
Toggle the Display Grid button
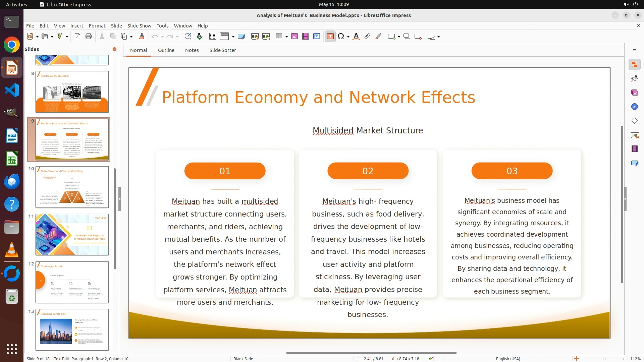[x=213, y=37]
